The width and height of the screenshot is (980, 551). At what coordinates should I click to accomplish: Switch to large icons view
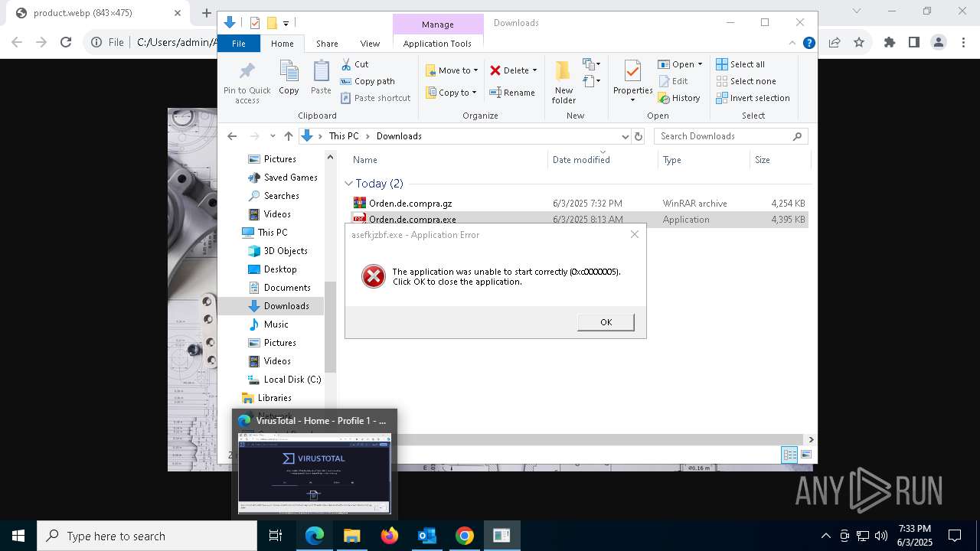tap(805, 455)
